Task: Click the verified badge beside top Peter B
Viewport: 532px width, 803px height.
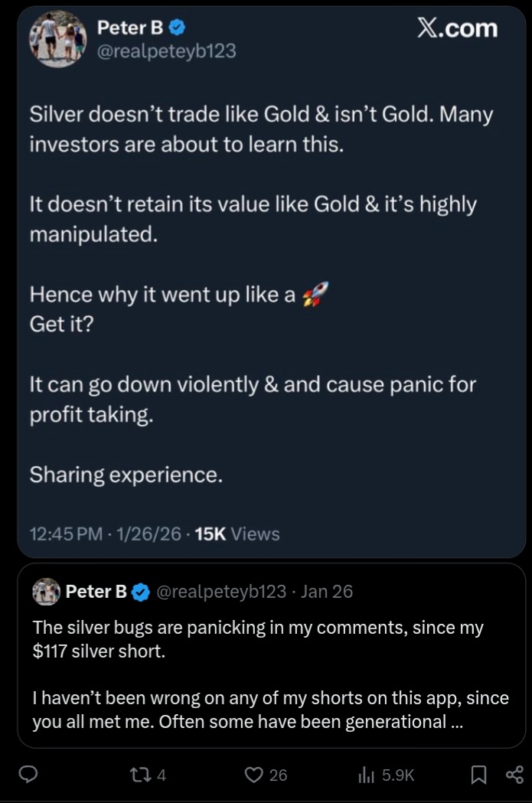Action: (x=176, y=28)
